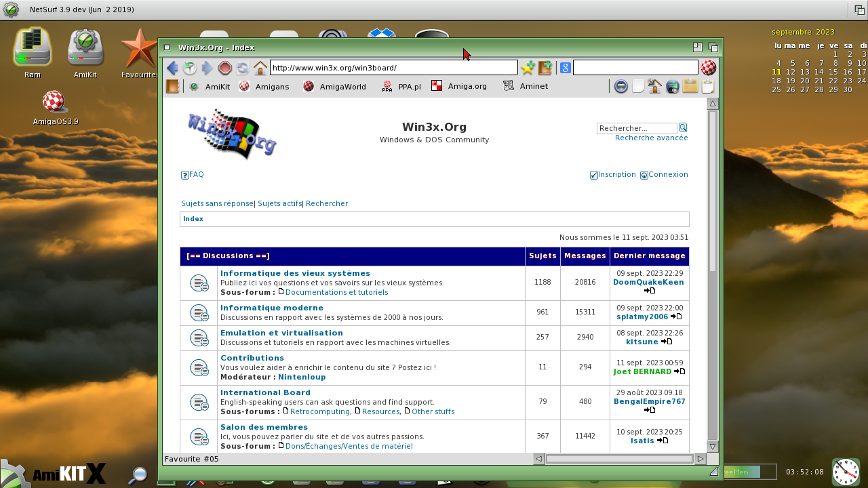View moderator Nintenloup profile
The width and height of the screenshot is (868, 488).
(x=302, y=377)
